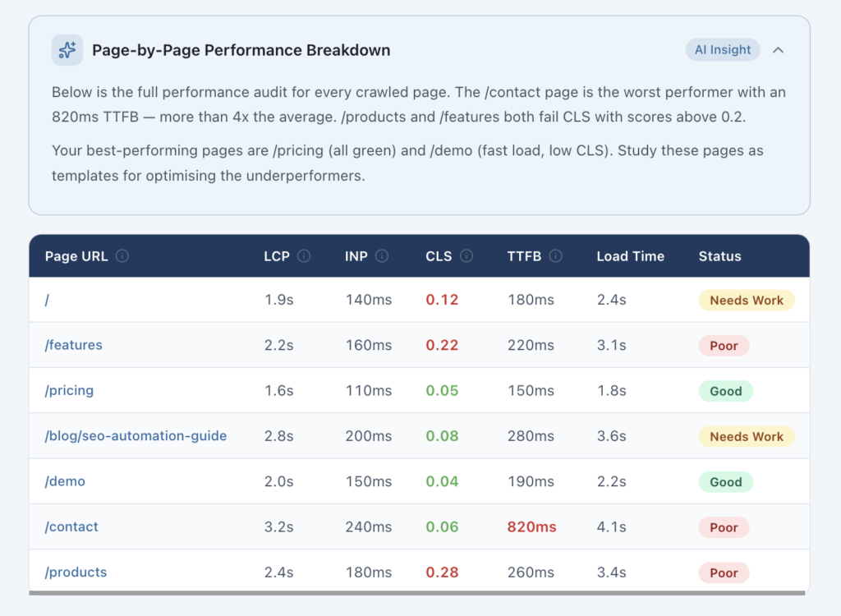The height and width of the screenshot is (616, 841).
Task: Open the /contact page link
Action: click(x=71, y=526)
